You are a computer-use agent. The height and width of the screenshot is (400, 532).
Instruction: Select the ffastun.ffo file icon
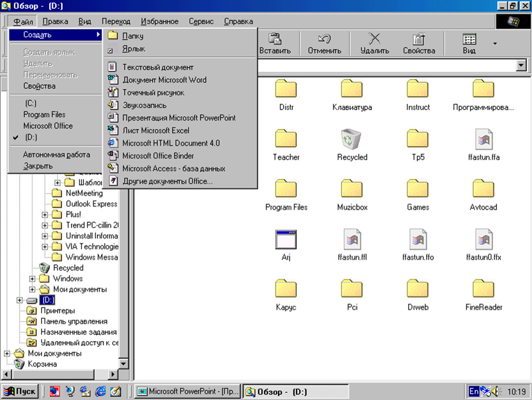(x=418, y=239)
